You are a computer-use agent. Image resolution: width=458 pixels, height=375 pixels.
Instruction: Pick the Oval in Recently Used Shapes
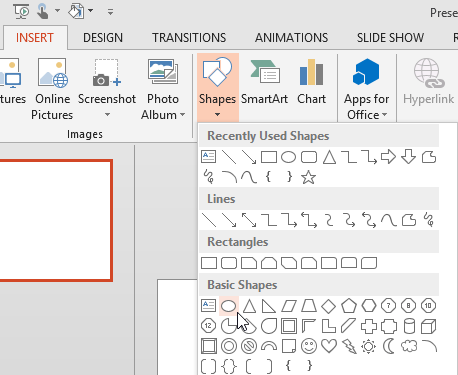(x=289, y=157)
